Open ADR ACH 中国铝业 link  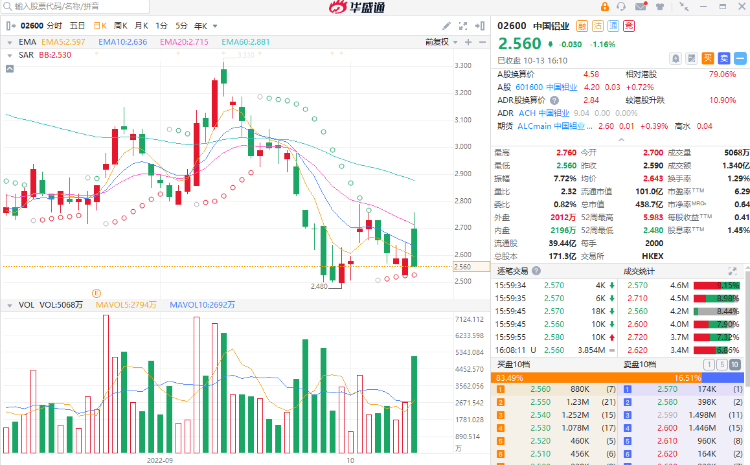pos(544,113)
